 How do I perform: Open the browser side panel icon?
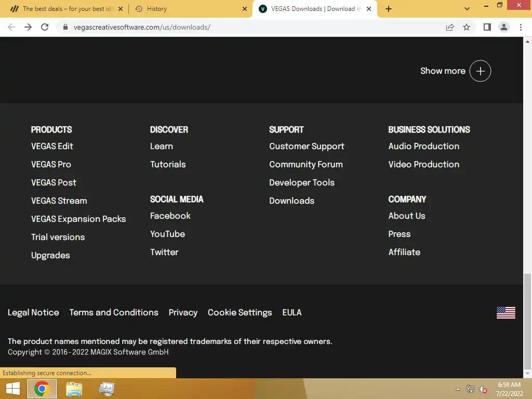point(487,27)
